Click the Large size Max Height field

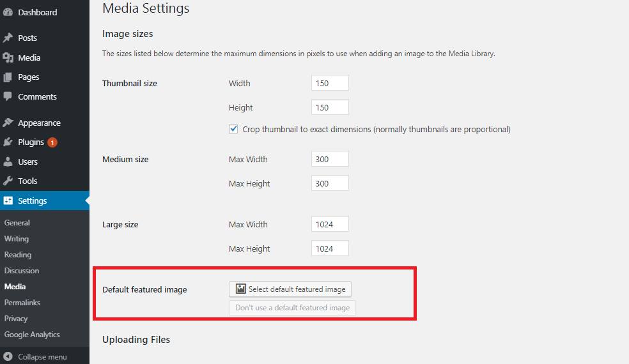(330, 248)
